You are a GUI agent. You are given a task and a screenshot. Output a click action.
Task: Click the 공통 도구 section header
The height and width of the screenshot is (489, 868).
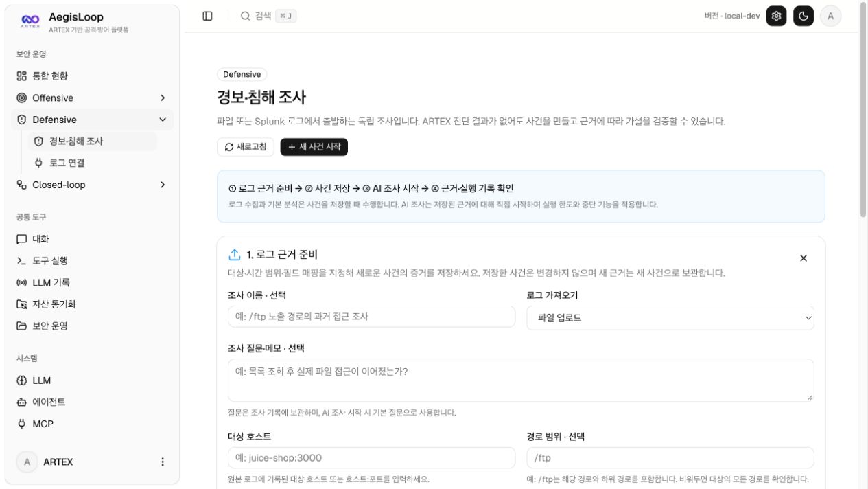coord(31,217)
